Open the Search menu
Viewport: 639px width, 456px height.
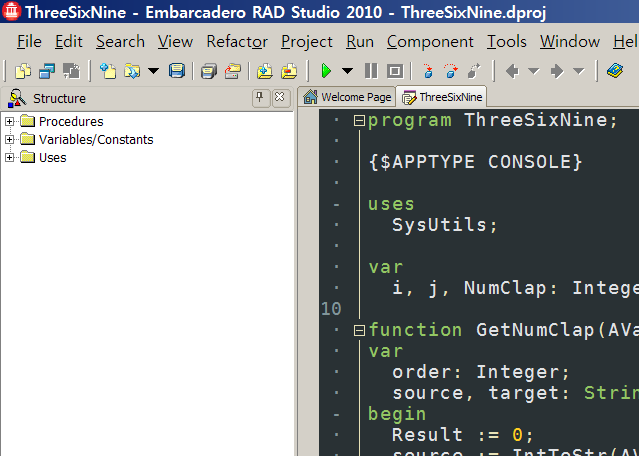pyautogui.click(x=120, y=42)
